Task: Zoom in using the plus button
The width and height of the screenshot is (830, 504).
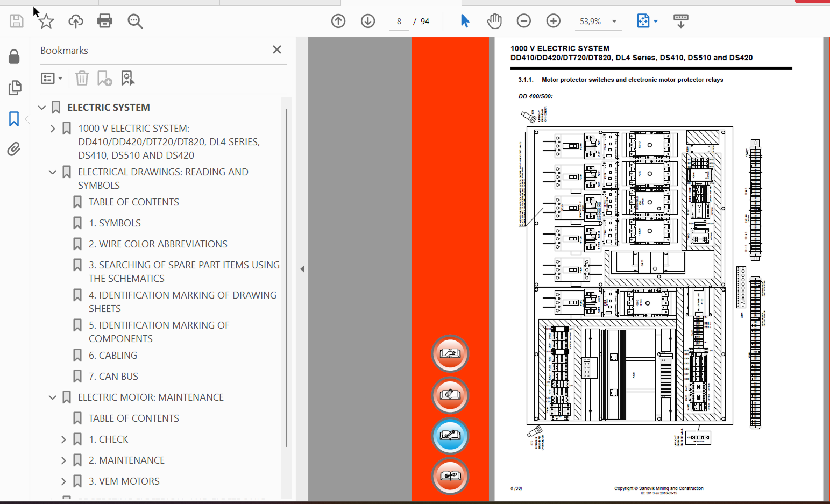Action: tap(553, 21)
